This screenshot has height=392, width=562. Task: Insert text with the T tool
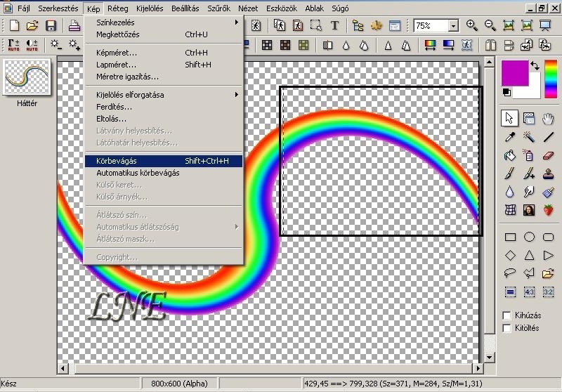[334, 26]
